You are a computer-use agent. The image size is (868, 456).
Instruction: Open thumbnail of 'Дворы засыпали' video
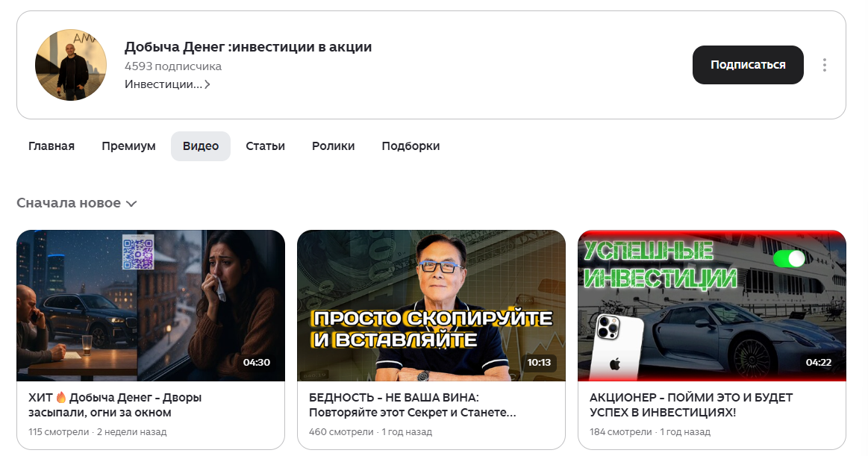tap(151, 305)
